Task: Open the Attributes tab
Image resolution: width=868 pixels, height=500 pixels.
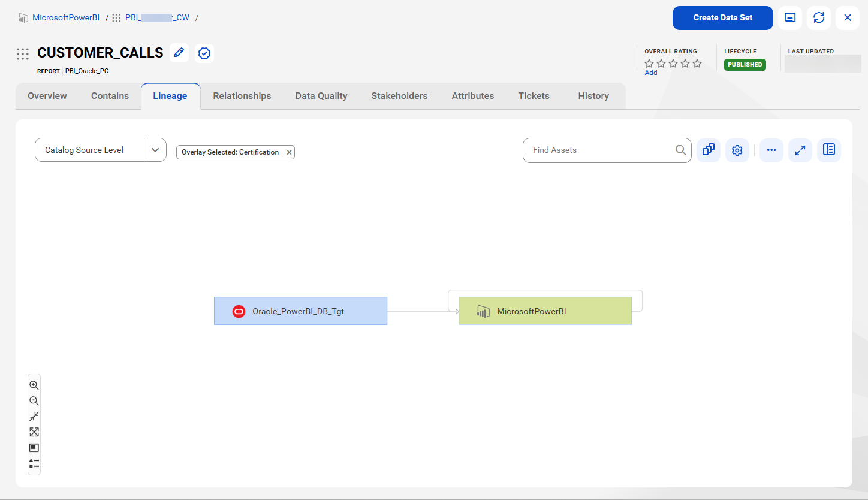Action: (x=473, y=96)
